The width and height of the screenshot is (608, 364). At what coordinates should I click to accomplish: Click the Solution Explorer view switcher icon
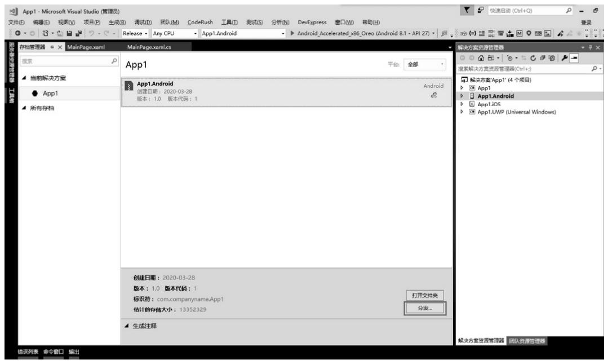click(491, 58)
